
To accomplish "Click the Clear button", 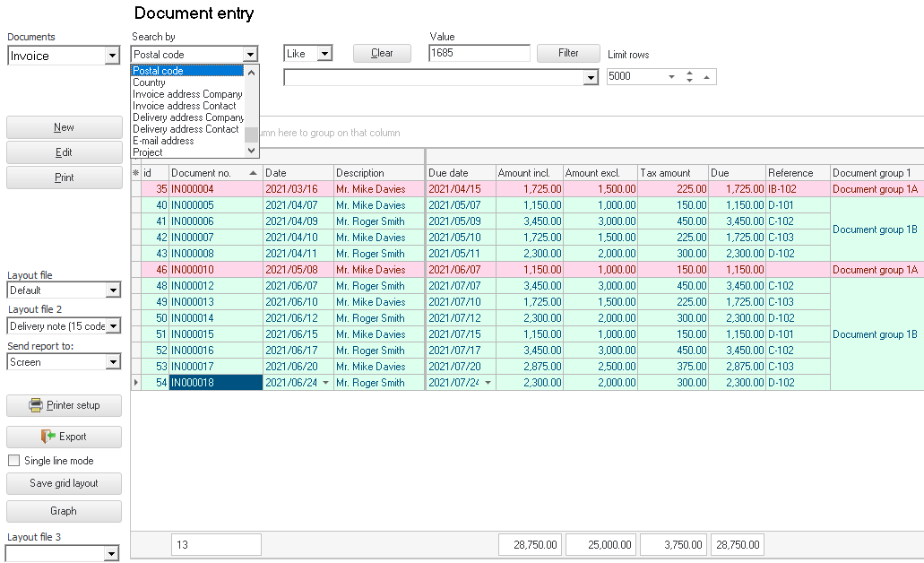I will tap(382, 53).
